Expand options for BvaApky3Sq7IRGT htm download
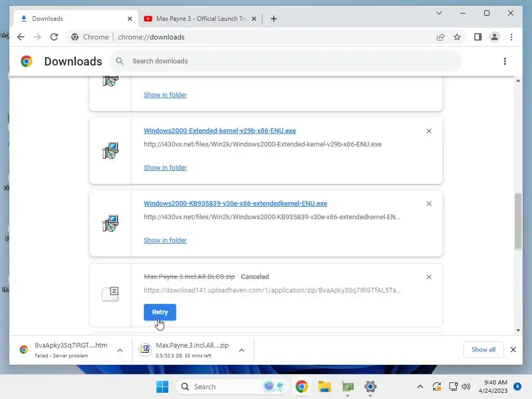 120,350
